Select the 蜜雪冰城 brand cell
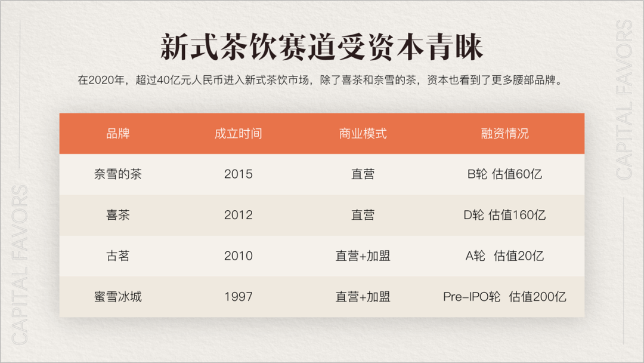This screenshot has width=644, height=363. click(118, 296)
